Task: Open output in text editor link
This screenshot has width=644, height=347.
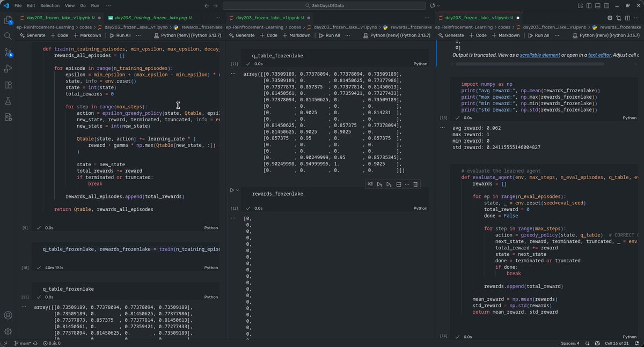Action: [598, 55]
